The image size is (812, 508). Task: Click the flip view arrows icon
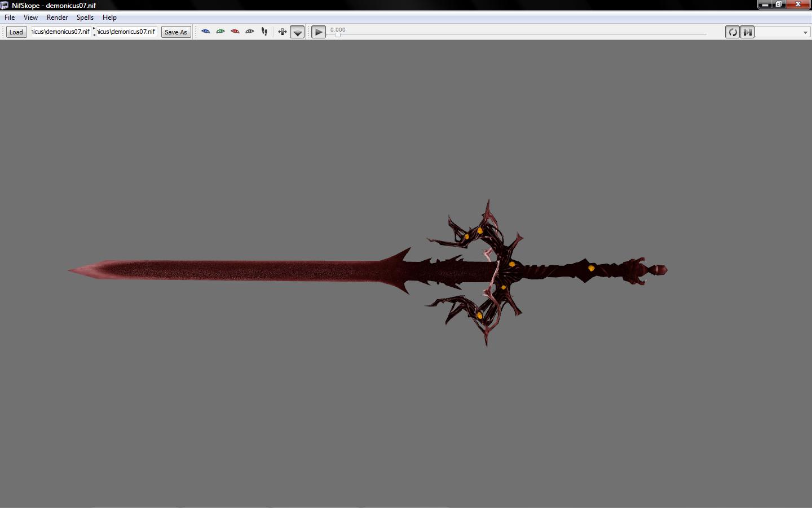[x=283, y=32]
